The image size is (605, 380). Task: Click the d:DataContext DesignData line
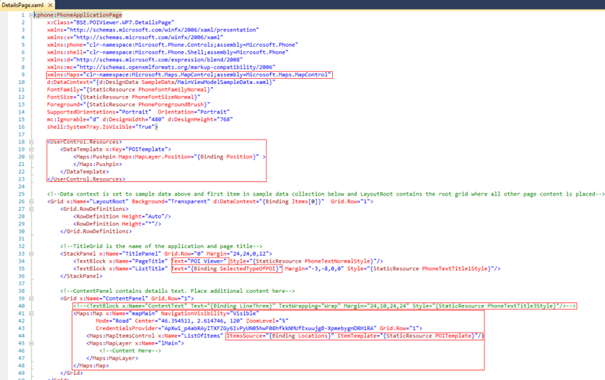click(x=161, y=82)
